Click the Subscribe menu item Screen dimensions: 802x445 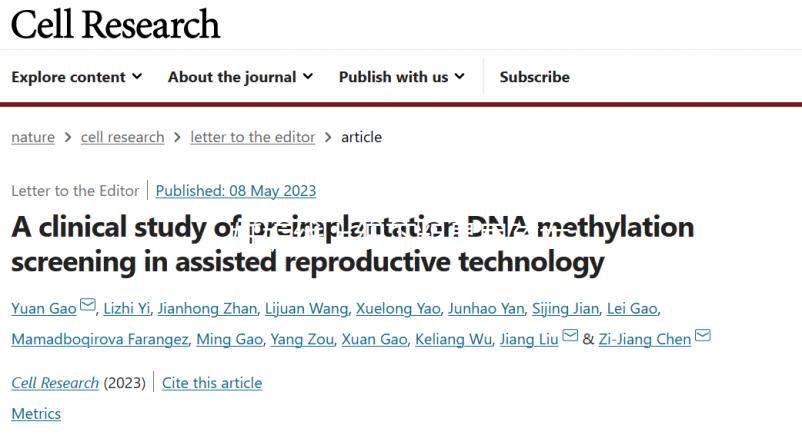(x=534, y=77)
